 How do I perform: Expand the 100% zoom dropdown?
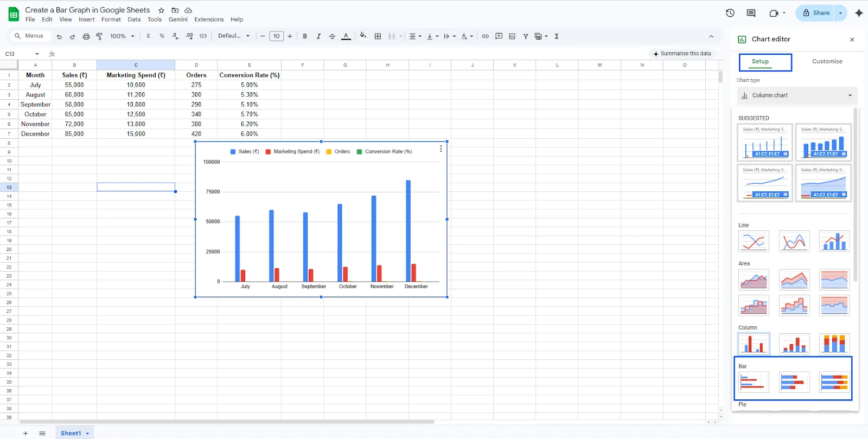(122, 36)
